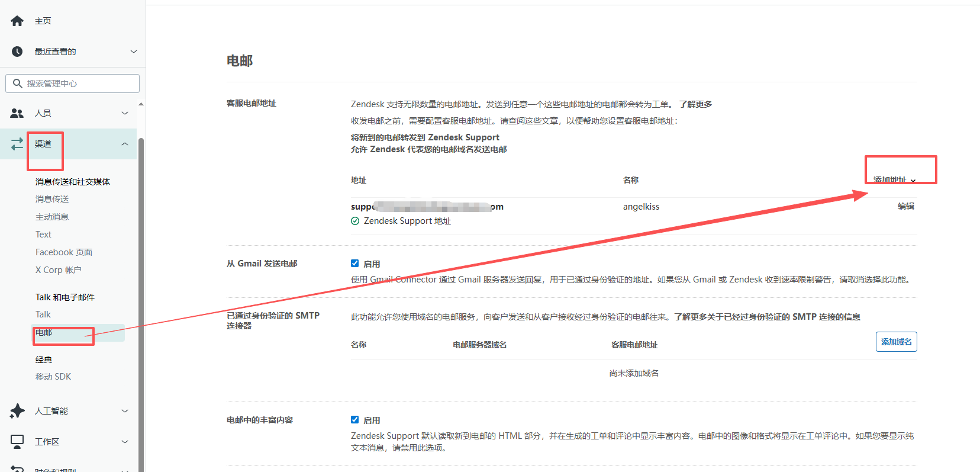Click the AI sparkle icon

[17, 411]
